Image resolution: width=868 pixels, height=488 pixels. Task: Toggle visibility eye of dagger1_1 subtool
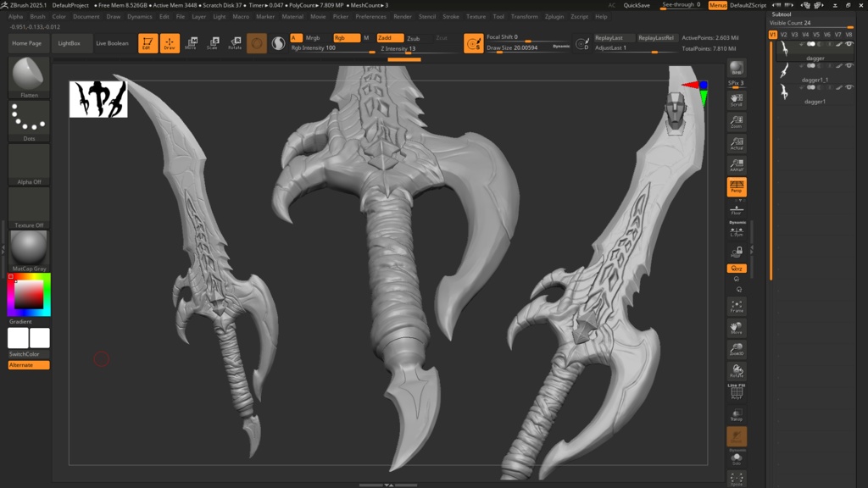coord(849,66)
